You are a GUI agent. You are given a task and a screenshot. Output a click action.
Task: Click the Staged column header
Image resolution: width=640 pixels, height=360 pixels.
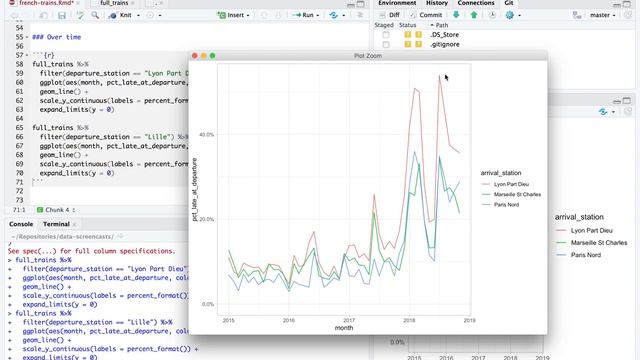click(384, 25)
